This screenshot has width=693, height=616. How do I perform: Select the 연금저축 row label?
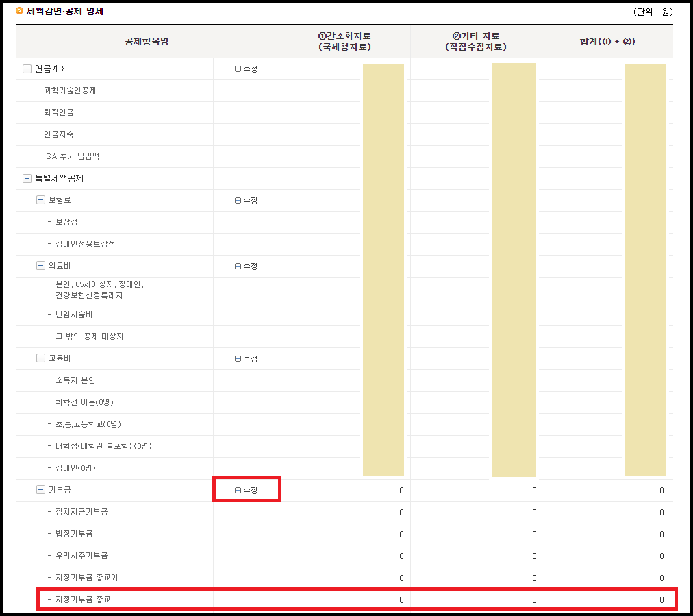(x=58, y=134)
